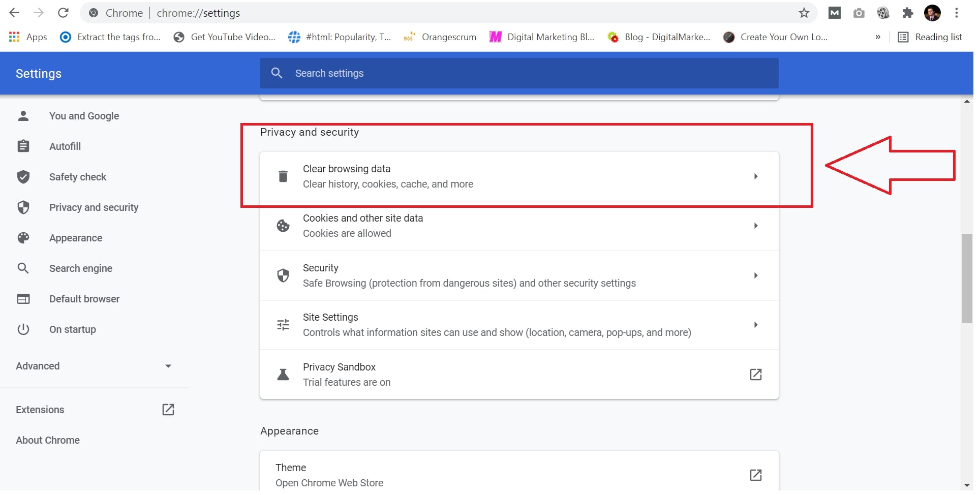Select the Autofill icon in sidebar
The image size is (980, 495).
pyautogui.click(x=23, y=146)
